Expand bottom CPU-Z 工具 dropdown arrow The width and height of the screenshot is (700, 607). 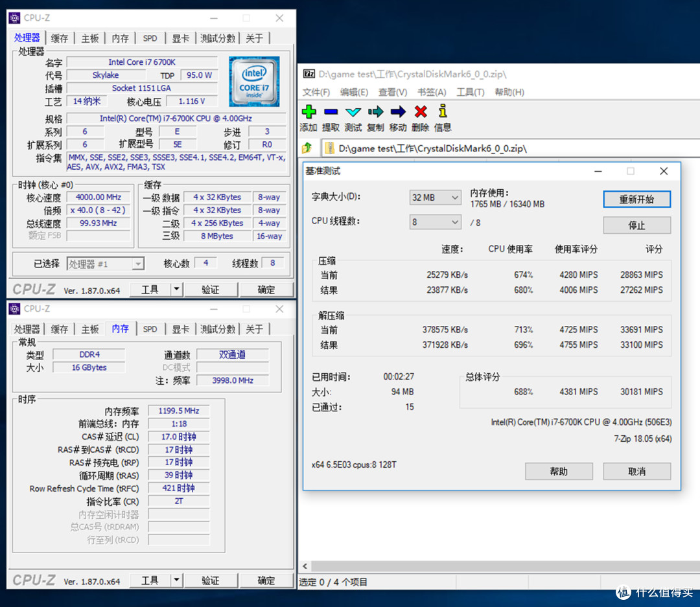[x=177, y=580]
